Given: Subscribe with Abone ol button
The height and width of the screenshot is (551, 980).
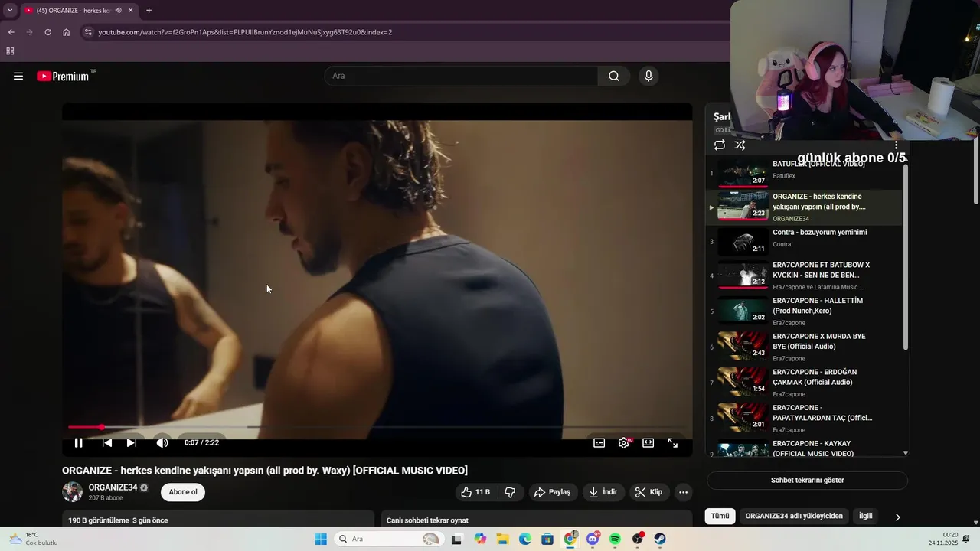Looking at the screenshot, I should coord(183,492).
